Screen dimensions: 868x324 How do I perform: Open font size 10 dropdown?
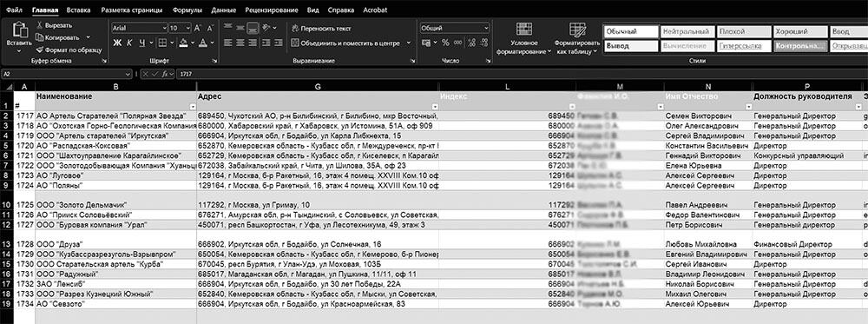[x=188, y=28]
